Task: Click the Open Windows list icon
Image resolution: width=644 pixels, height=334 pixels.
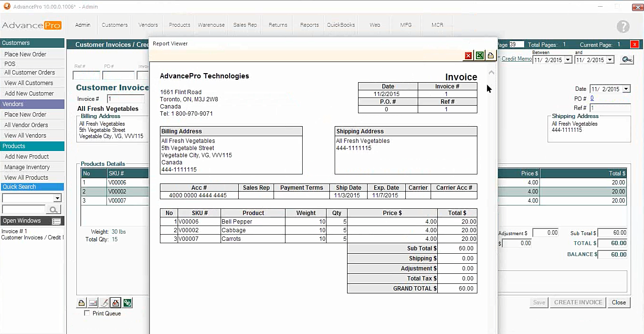Action: pyautogui.click(x=56, y=221)
